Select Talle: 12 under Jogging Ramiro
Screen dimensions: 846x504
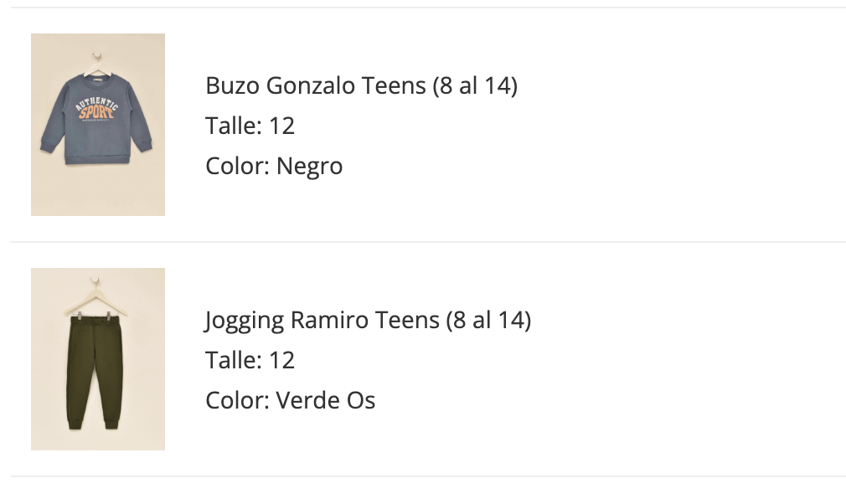click(250, 360)
